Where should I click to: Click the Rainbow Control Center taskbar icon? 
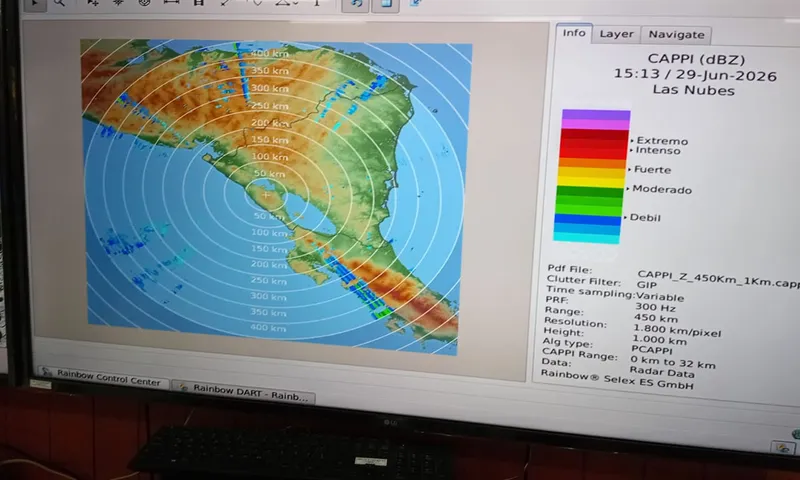tap(46, 371)
